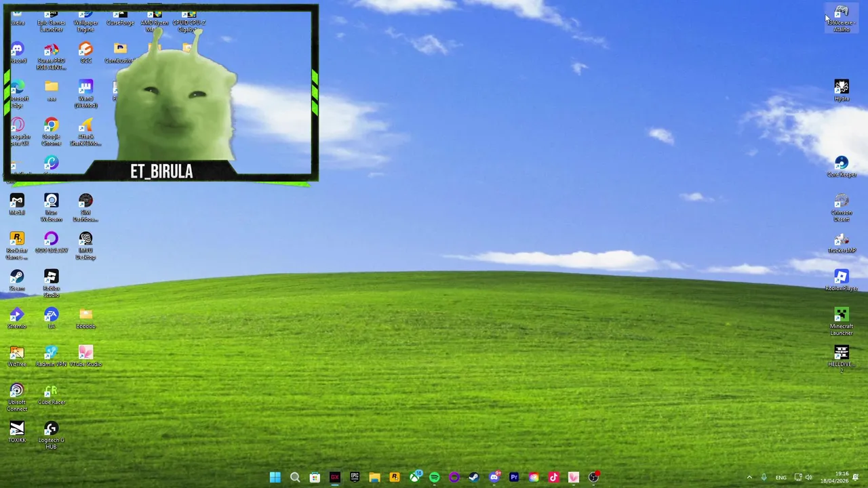This screenshot has height=488, width=868.
Task: Open the ENG language switcher
Action: tap(781, 477)
